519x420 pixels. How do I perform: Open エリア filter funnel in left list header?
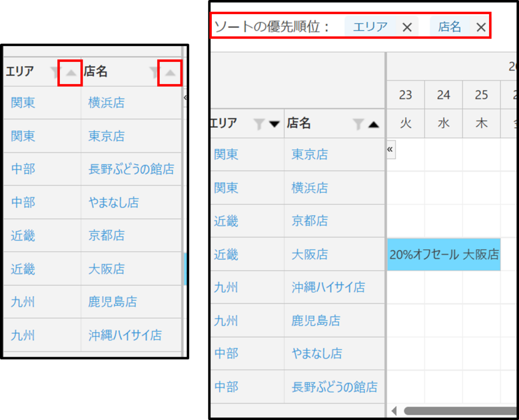(55, 73)
